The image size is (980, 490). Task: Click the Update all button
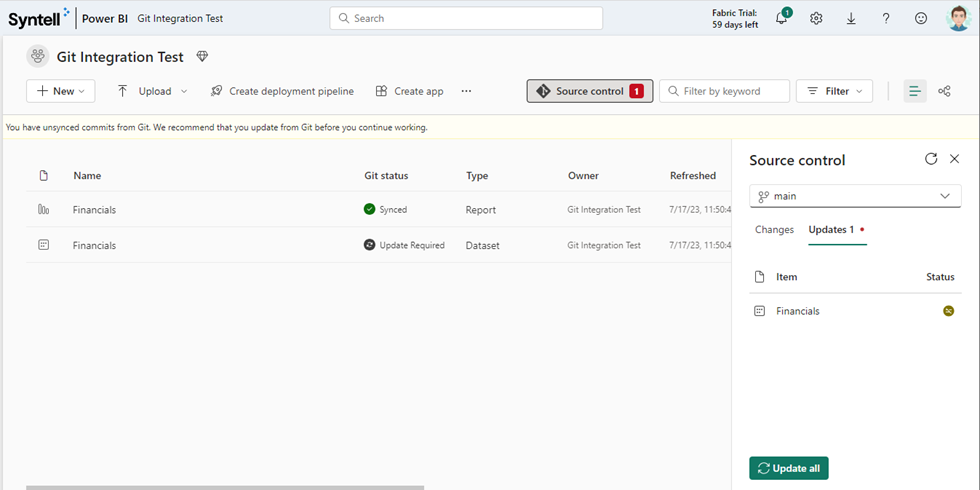[x=789, y=468]
